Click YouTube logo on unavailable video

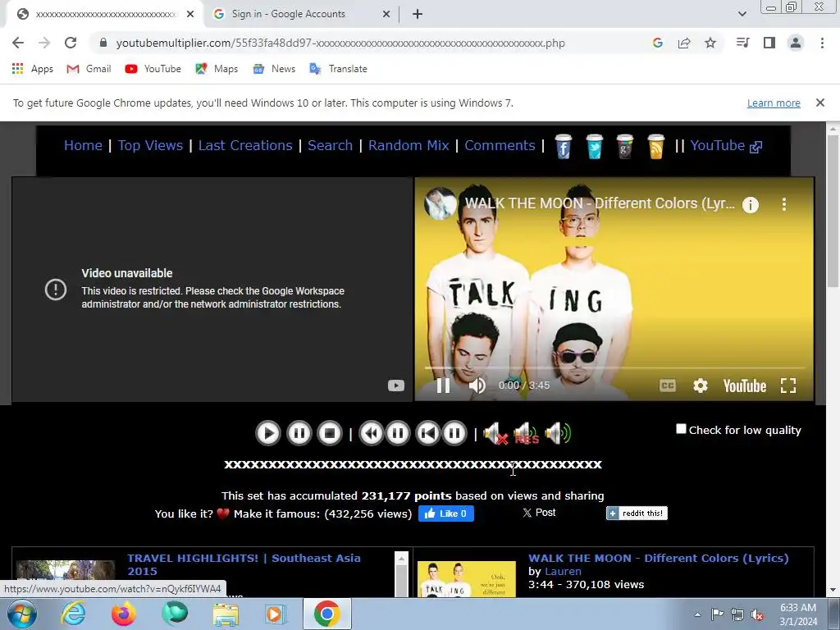396,386
